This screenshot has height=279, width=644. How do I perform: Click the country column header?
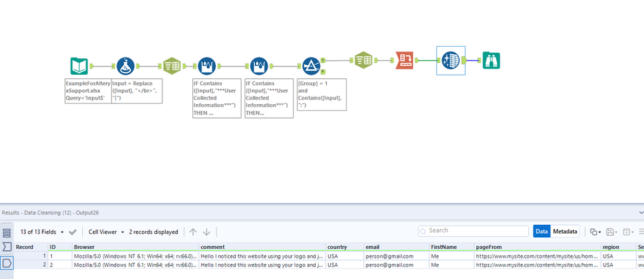click(345, 247)
